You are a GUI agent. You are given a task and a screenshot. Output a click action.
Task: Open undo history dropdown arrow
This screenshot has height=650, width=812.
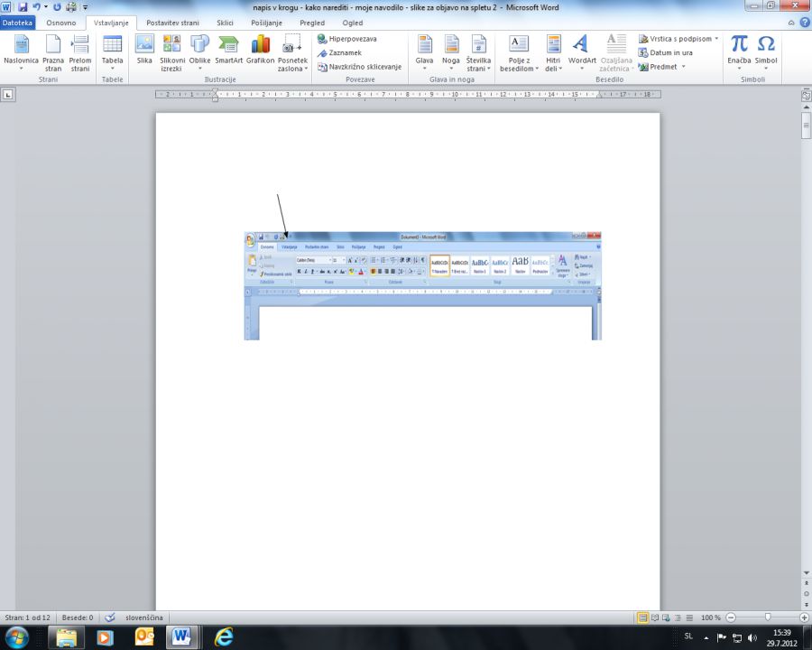click(x=46, y=7)
